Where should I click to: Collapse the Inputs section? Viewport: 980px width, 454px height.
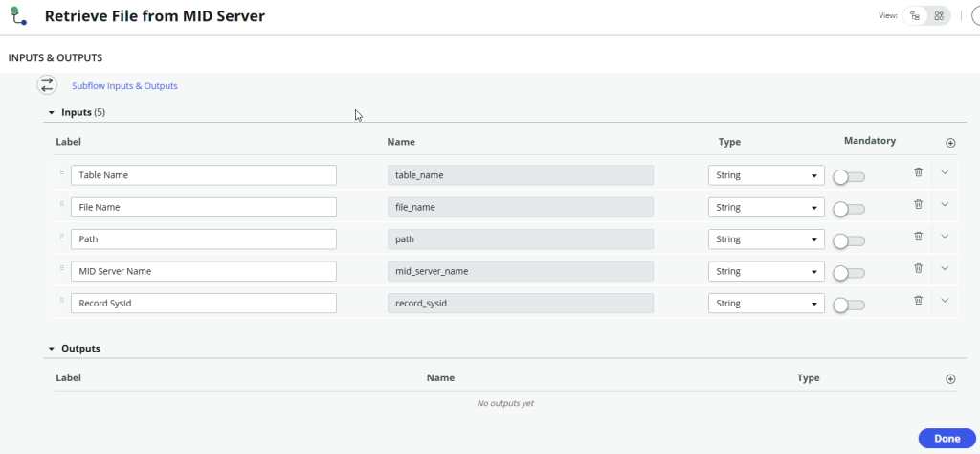click(52, 113)
